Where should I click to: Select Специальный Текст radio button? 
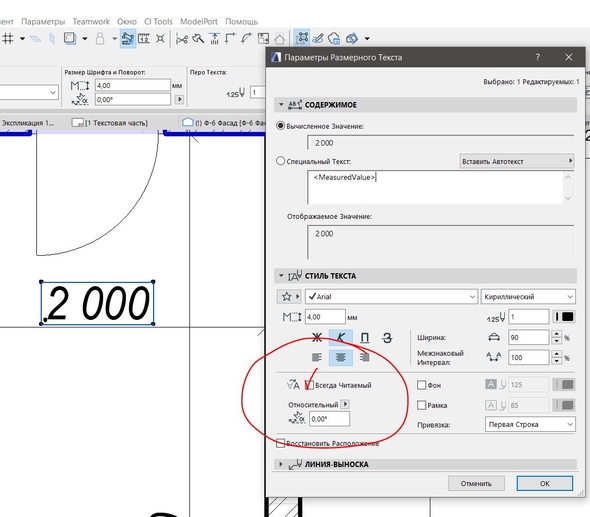tap(280, 161)
